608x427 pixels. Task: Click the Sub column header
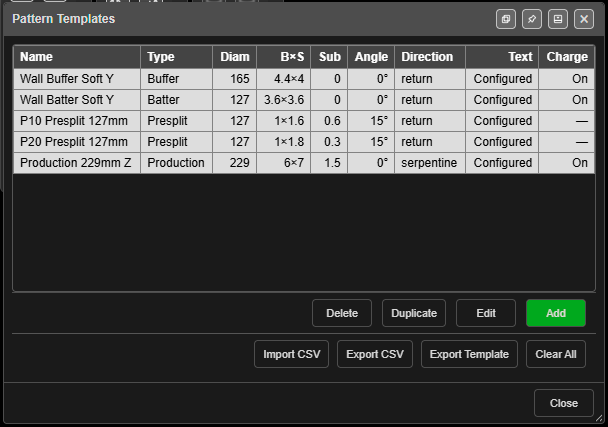tap(329, 57)
